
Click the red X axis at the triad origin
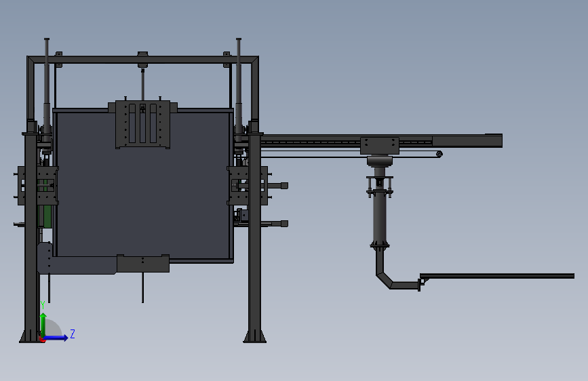pos(42,340)
